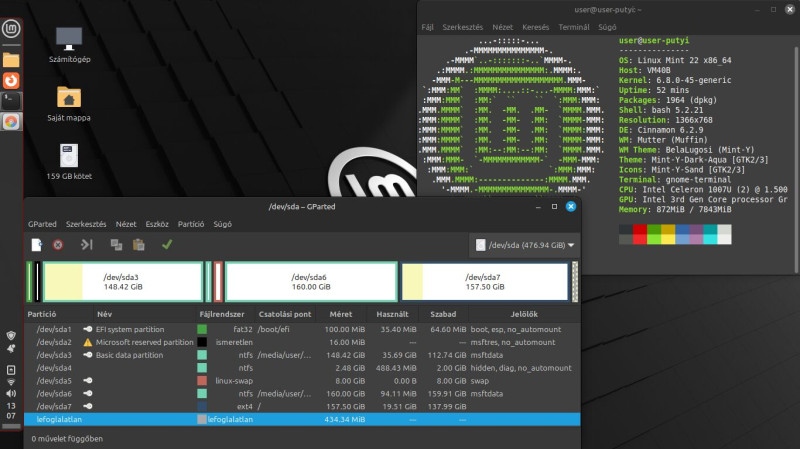Open the Terminál menu in the terminal window

(x=573, y=27)
